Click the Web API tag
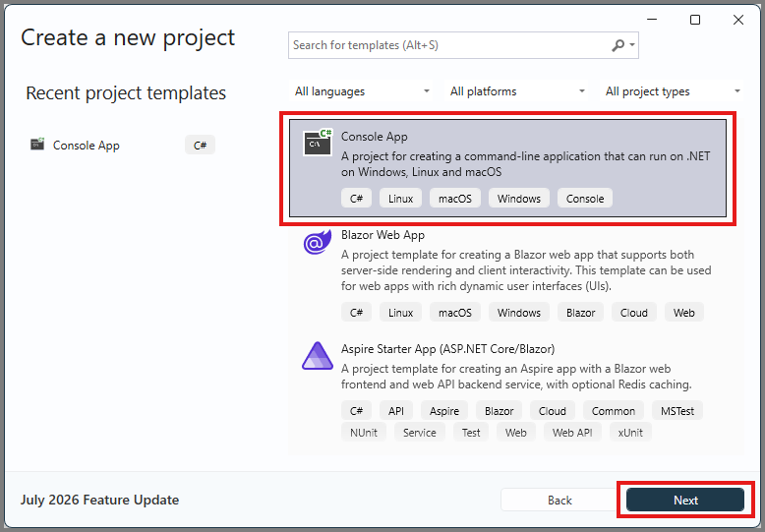The height and width of the screenshot is (532, 765). pyautogui.click(x=572, y=433)
